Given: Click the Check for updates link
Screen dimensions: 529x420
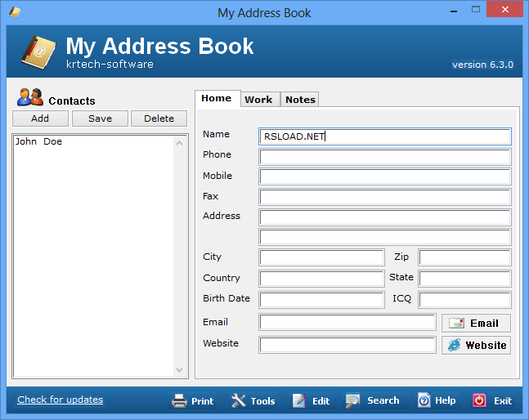Looking at the screenshot, I should (60, 400).
